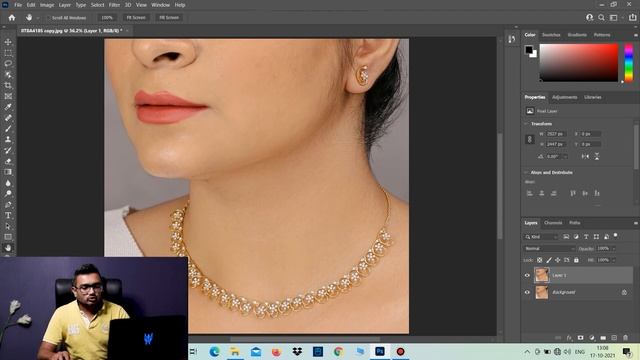
Task: Go to Photoshop Home screen
Action: [11, 18]
